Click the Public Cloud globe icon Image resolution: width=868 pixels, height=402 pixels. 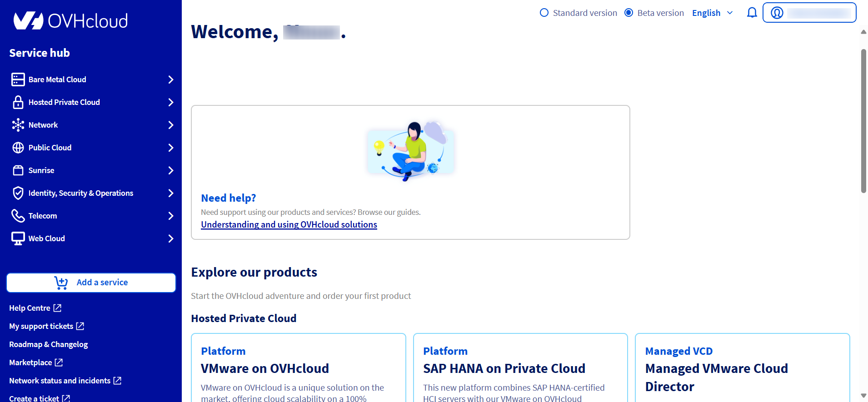pos(18,148)
